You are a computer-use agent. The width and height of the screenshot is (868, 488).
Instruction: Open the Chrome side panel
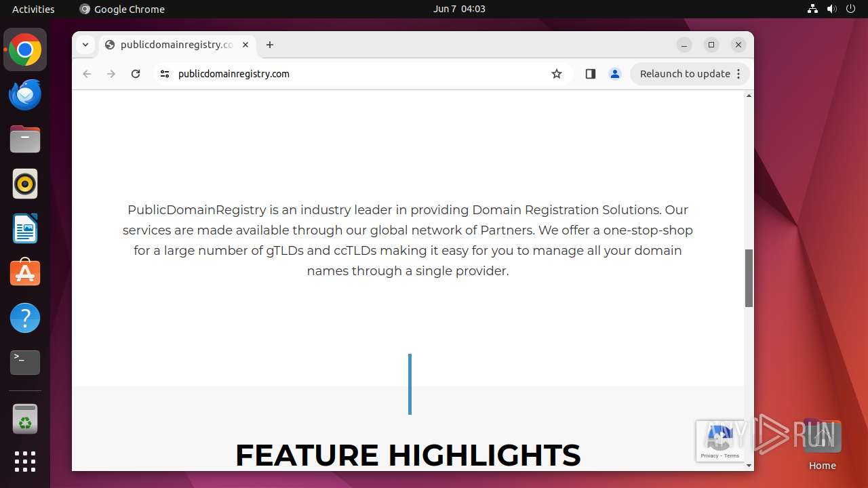(591, 74)
